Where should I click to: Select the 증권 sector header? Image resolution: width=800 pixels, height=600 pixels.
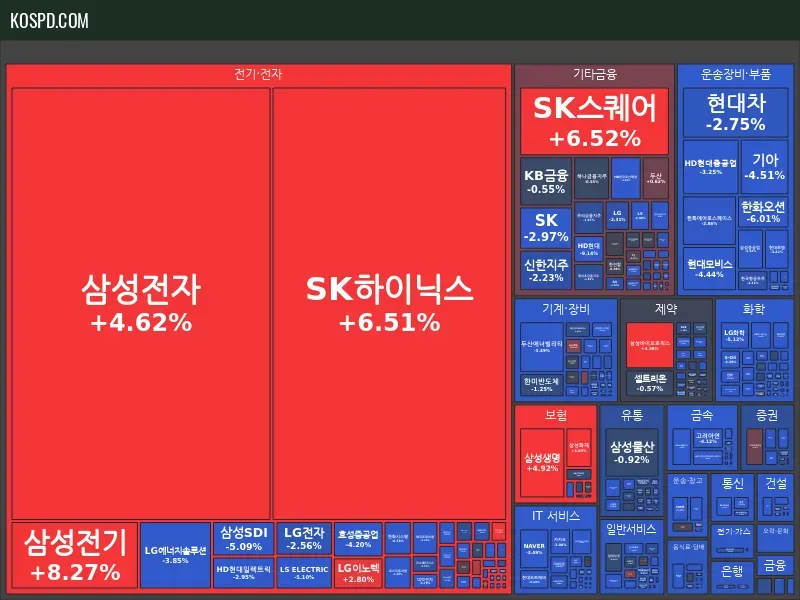tap(766, 415)
